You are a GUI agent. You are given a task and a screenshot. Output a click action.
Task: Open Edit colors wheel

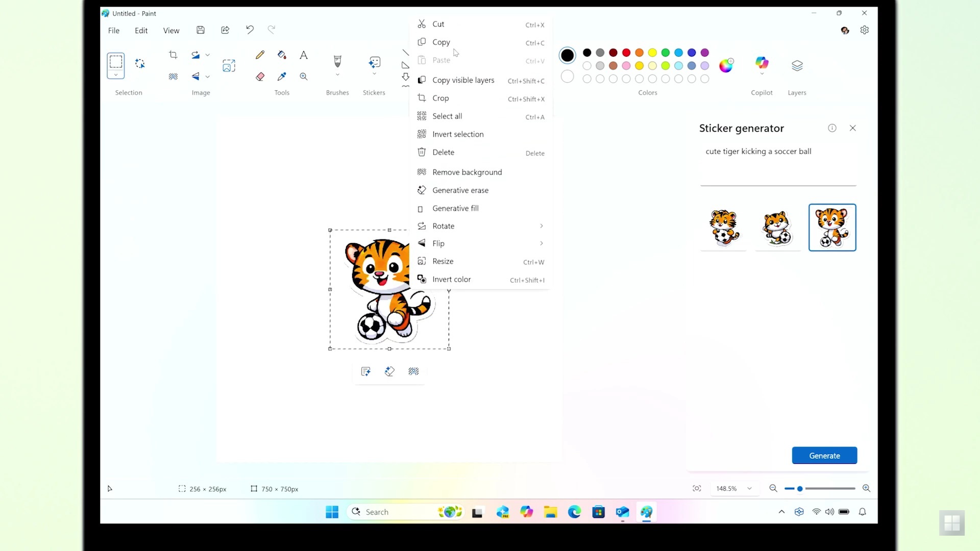click(725, 65)
